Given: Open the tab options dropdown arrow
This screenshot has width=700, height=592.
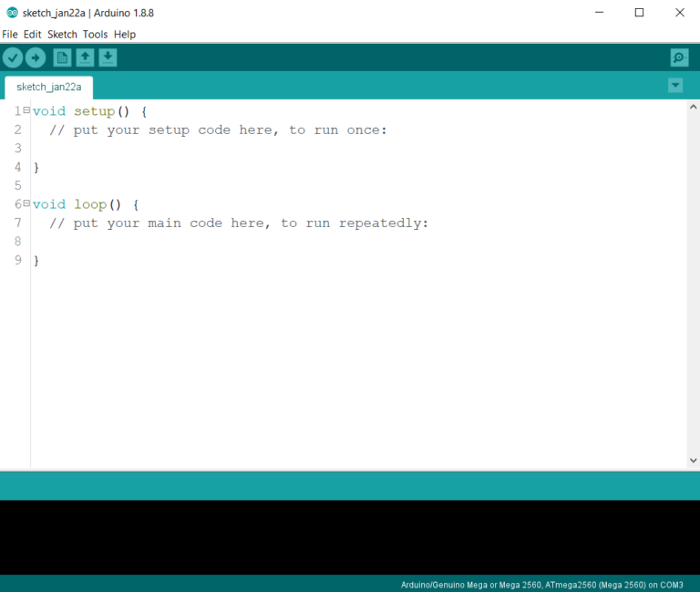Looking at the screenshot, I should tap(675, 85).
